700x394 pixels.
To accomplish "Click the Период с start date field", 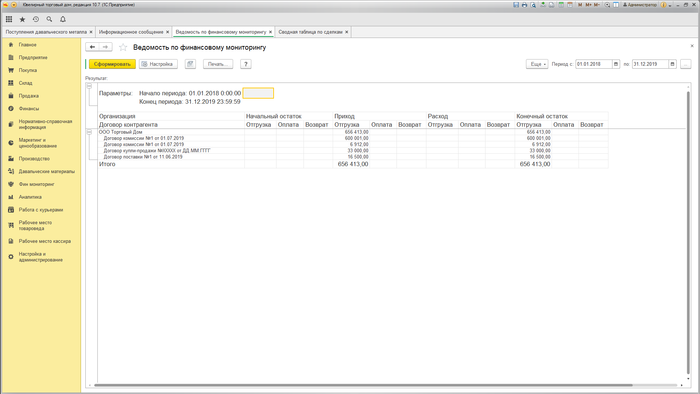I will point(594,64).
